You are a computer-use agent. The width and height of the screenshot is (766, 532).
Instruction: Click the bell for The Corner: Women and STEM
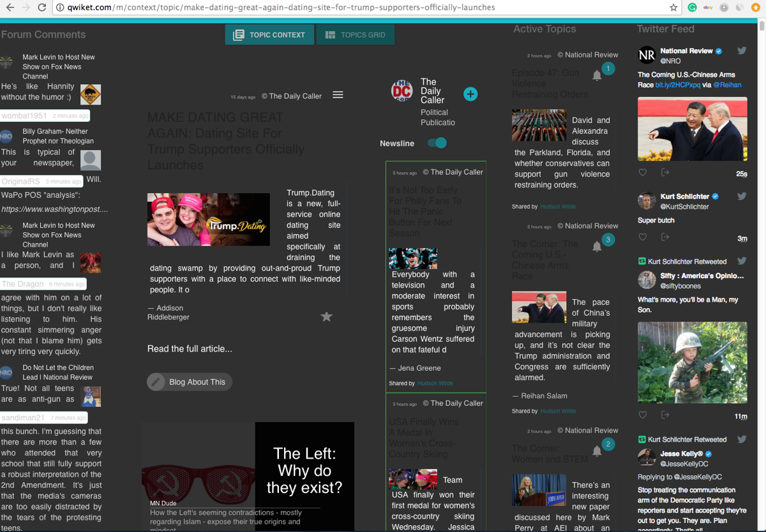tap(597, 451)
